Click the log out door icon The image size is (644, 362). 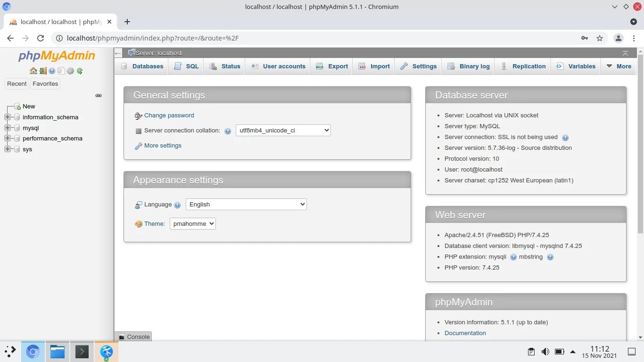[43, 71]
